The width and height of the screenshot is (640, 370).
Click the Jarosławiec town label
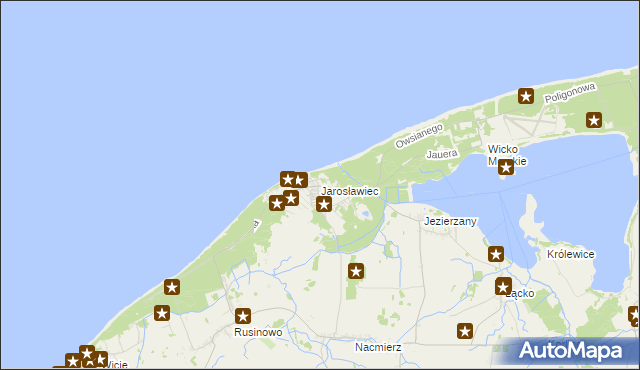pos(350,191)
